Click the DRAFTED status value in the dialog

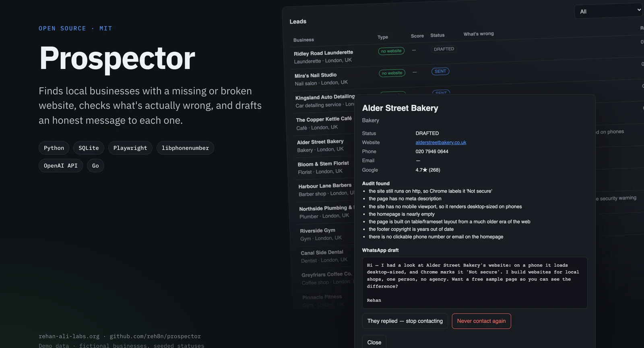[427, 133]
